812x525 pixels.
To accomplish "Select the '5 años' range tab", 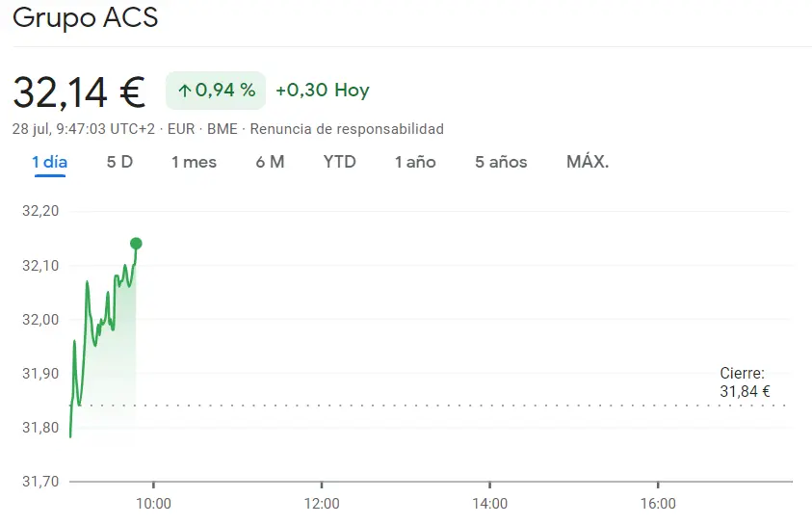I will (501, 162).
